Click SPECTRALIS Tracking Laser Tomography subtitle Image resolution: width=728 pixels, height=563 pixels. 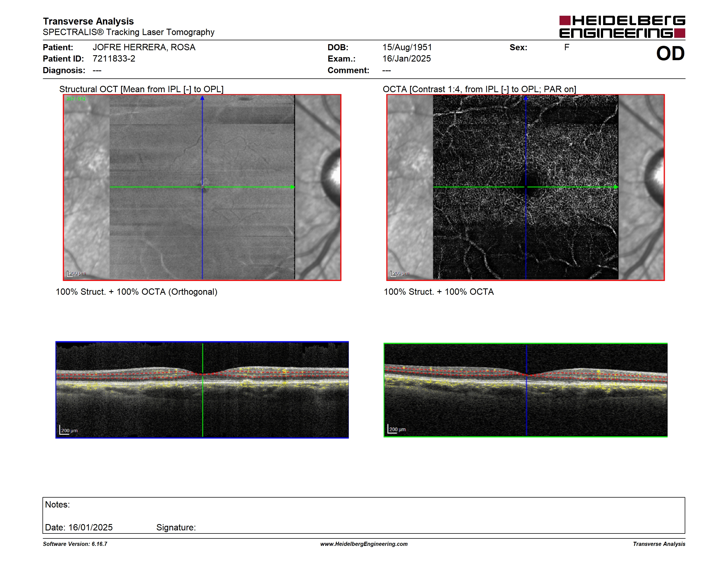point(129,32)
